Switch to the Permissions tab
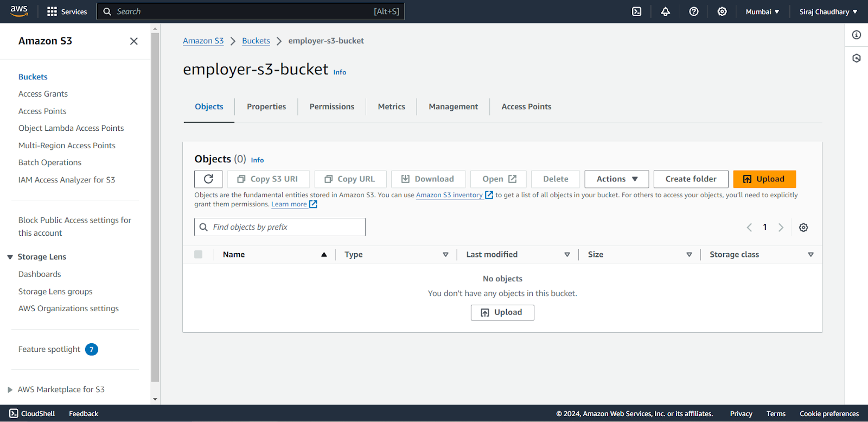The image size is (868, 422). point(332,107)
